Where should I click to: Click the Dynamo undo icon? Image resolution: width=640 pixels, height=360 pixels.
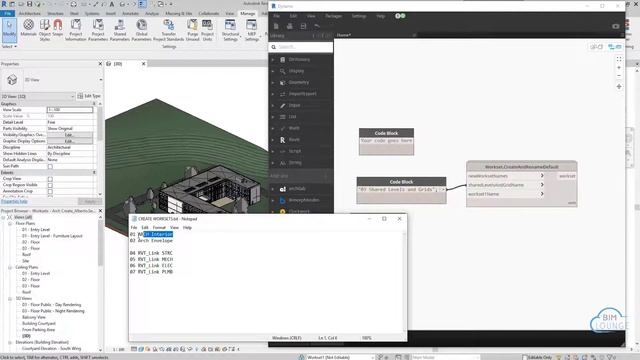coord(317,26)
